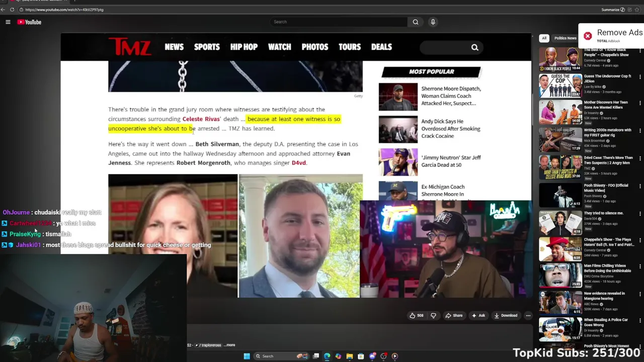Click TOURS in the TMZ navigation

[350, 47]
